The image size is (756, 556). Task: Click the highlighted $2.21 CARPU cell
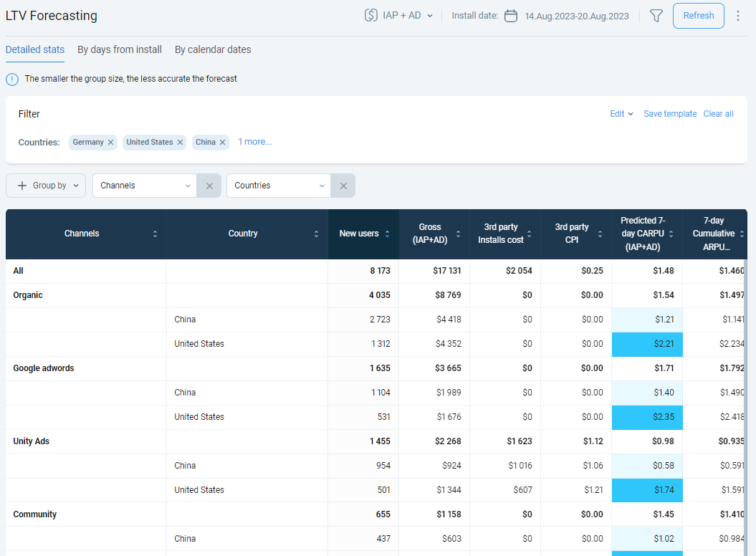point(646,344)
